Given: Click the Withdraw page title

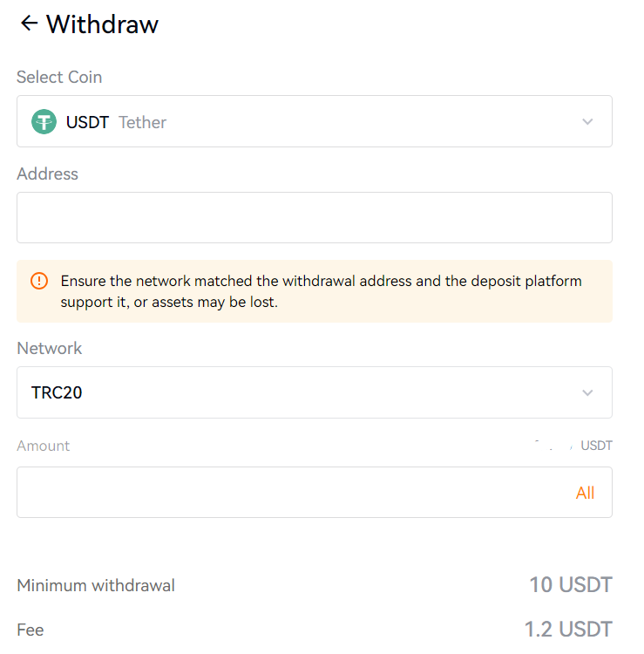Looking at the screenshot, I should (x=102, y=24).
